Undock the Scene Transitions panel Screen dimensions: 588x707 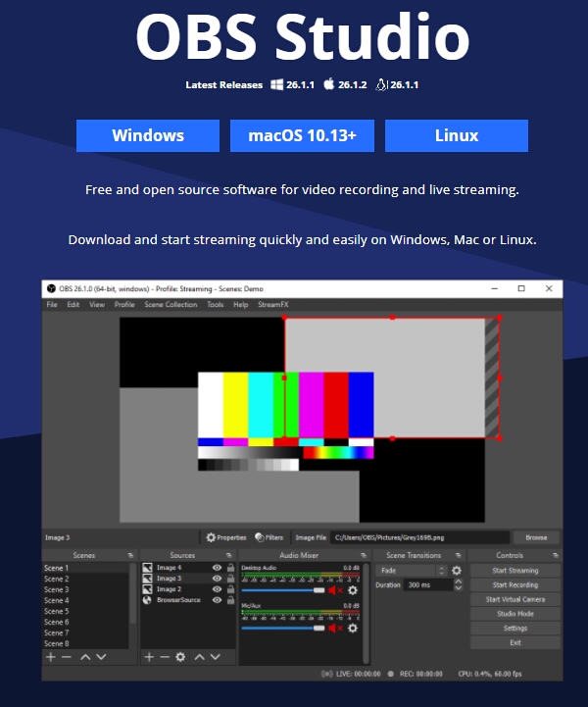[459, 555]
